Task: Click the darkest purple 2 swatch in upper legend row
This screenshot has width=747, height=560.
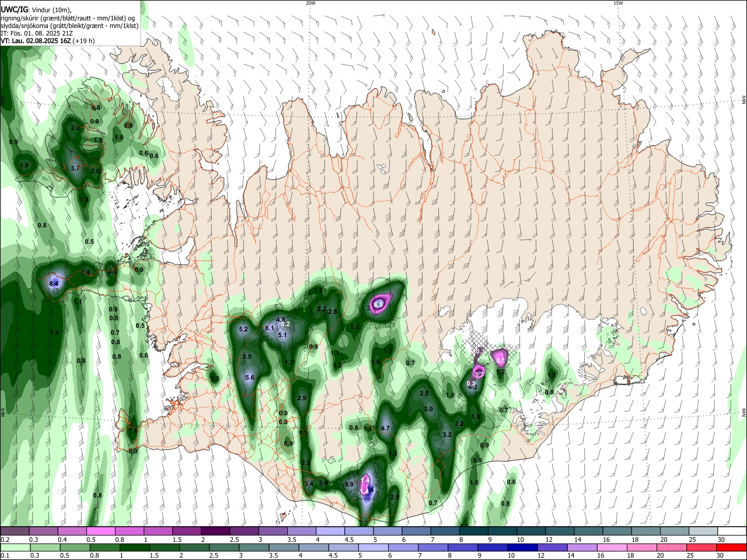Action: [x=215, y=531]
